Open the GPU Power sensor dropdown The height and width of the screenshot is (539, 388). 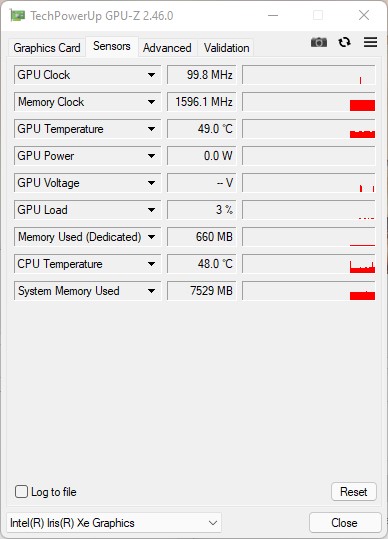tap(151, 156)
